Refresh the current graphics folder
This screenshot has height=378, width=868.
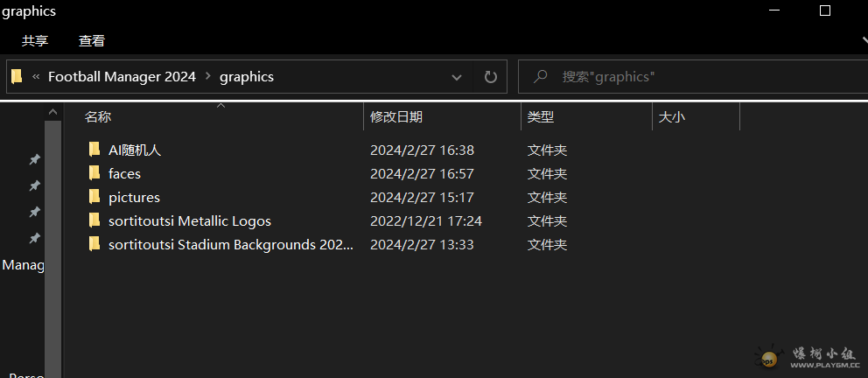coord(491,77)
